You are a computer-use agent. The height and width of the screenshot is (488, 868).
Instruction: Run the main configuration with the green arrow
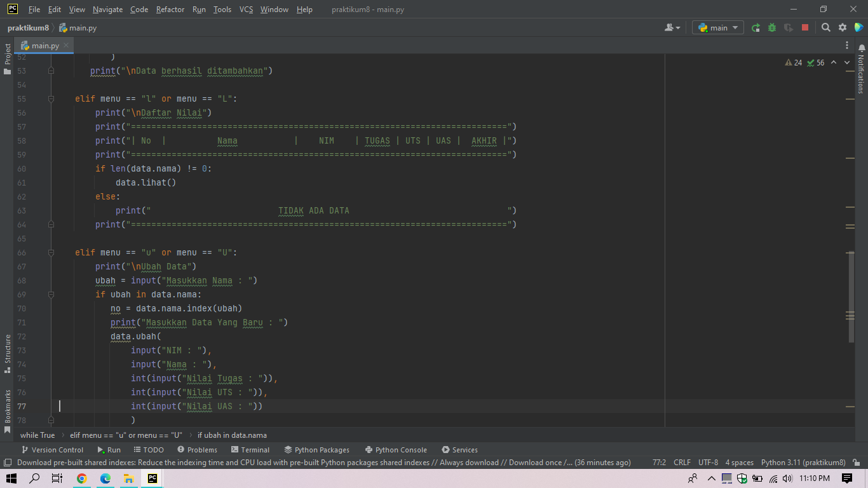[x=756, y=28]
